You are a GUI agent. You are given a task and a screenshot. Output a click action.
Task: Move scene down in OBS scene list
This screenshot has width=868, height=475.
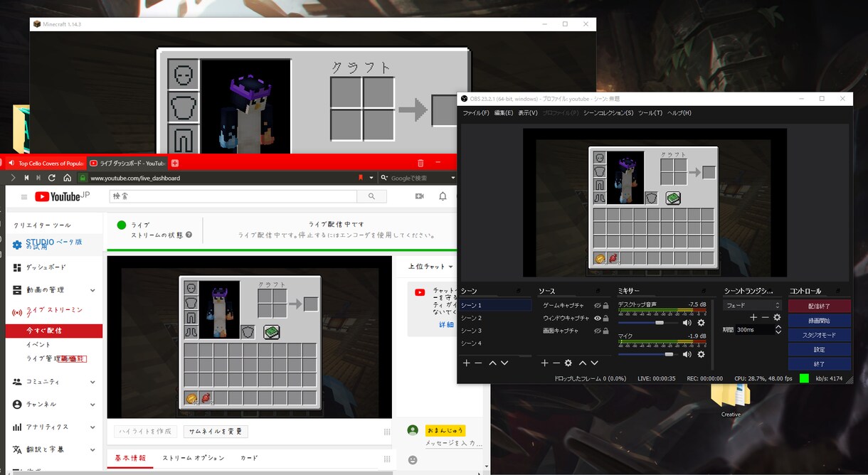(x=504, y=363)
